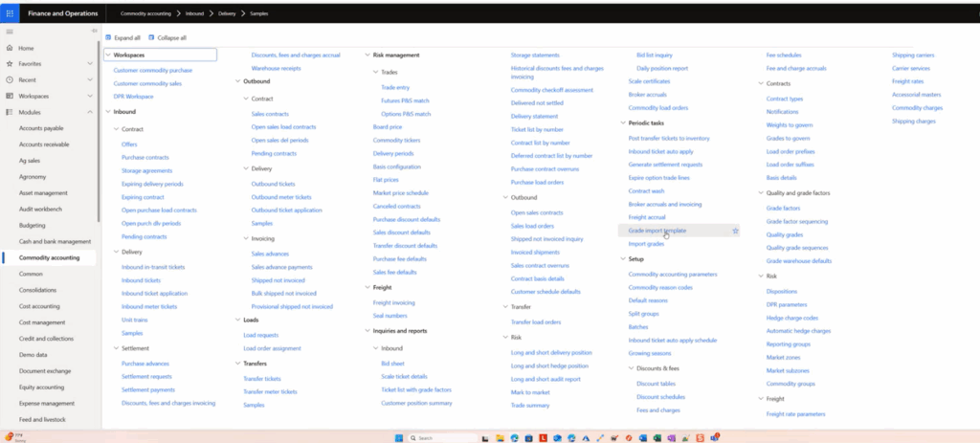Open the Purchase contracts link

click(x=145, y=157)
